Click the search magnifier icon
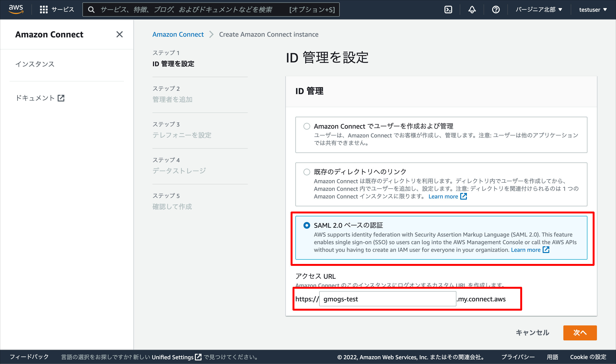The width and height of the screenshot is (616, 364). coord(91,10)
